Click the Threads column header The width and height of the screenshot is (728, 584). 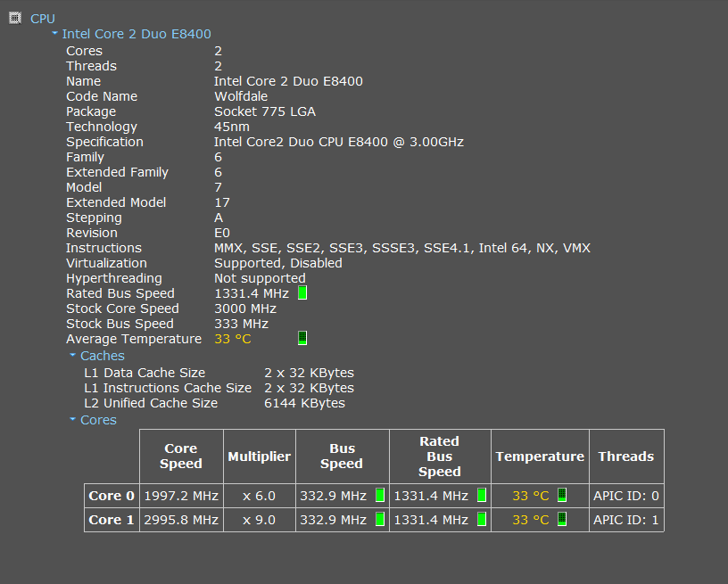[x=626, y=457]
